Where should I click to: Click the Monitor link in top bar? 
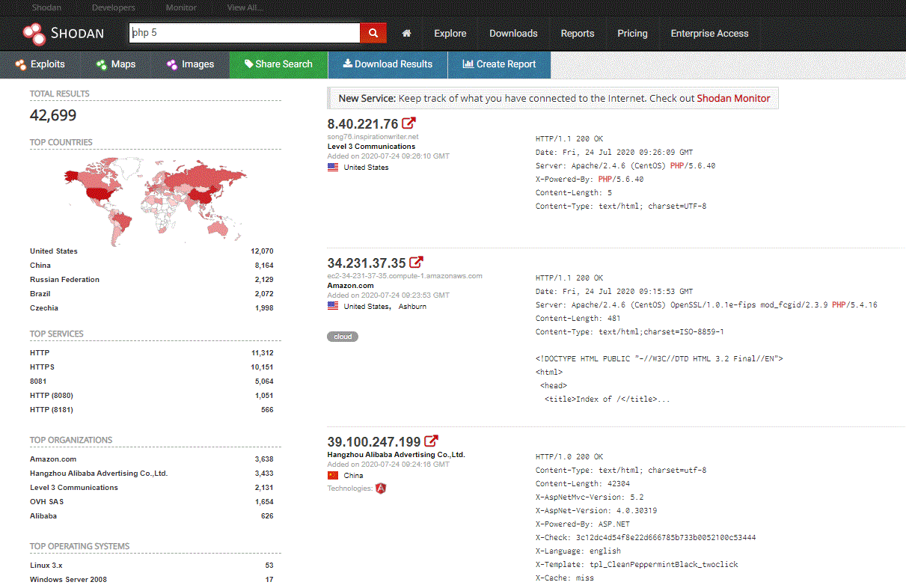(x=181, y=7)
